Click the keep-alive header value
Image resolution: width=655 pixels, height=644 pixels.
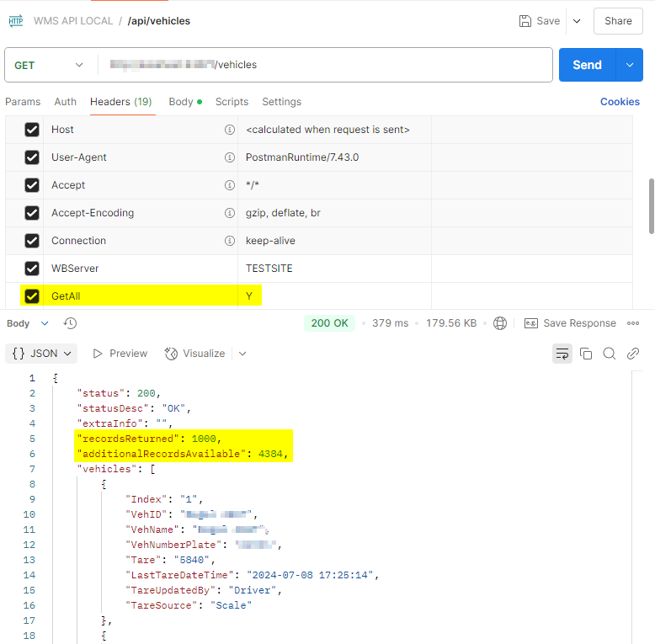pos(270,241)
